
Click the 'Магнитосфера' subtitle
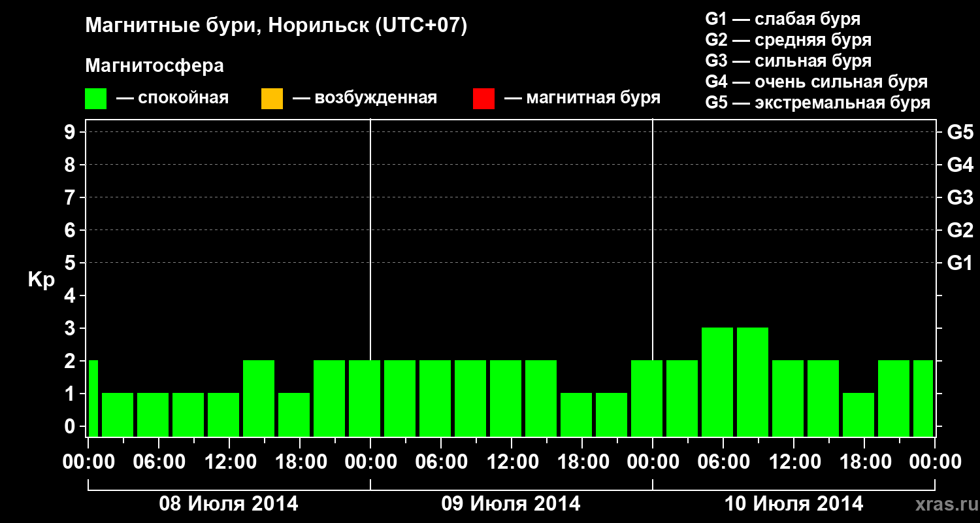(155, 66)
